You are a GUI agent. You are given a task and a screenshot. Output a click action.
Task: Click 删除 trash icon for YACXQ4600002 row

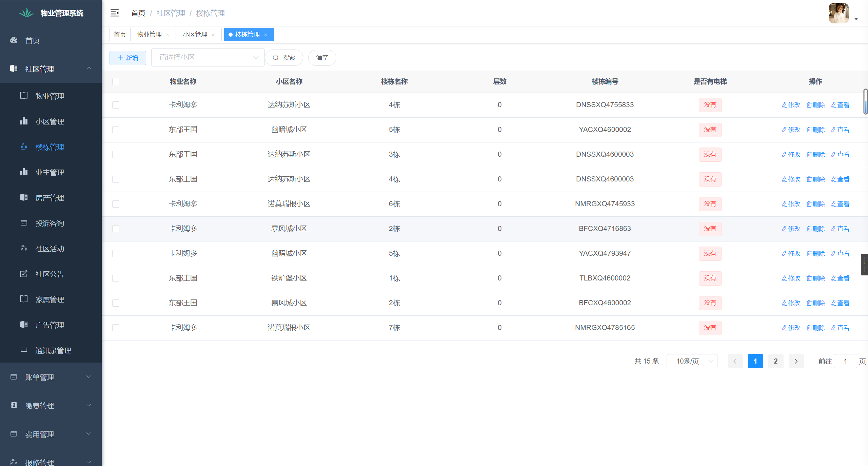click(809, 130)
